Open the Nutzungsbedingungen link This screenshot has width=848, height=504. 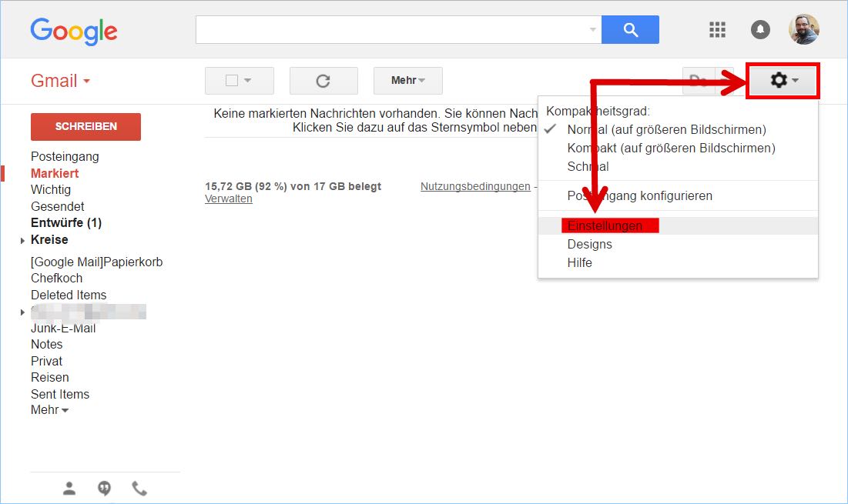[x=475, y=186]
